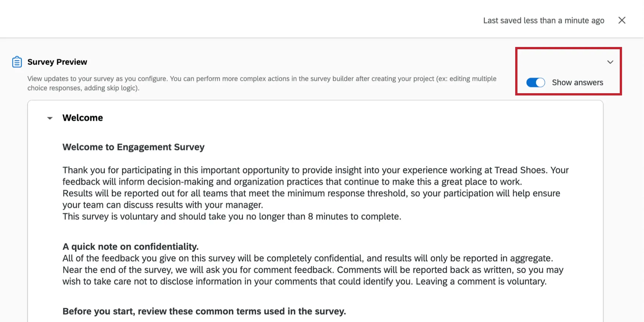Click the chevron icon inside the red highlighted box

(x=610, y=62)
